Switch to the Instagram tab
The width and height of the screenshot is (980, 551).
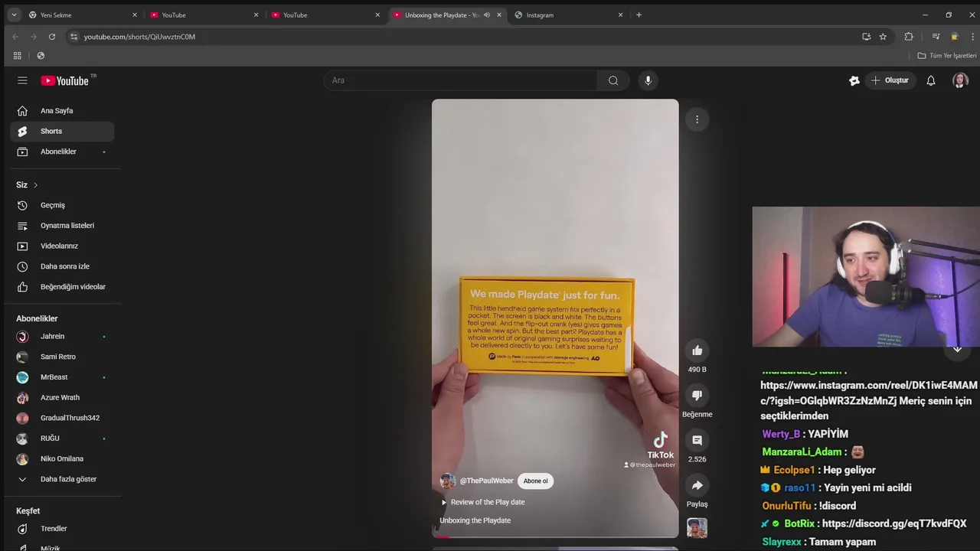tap(567, 15)
